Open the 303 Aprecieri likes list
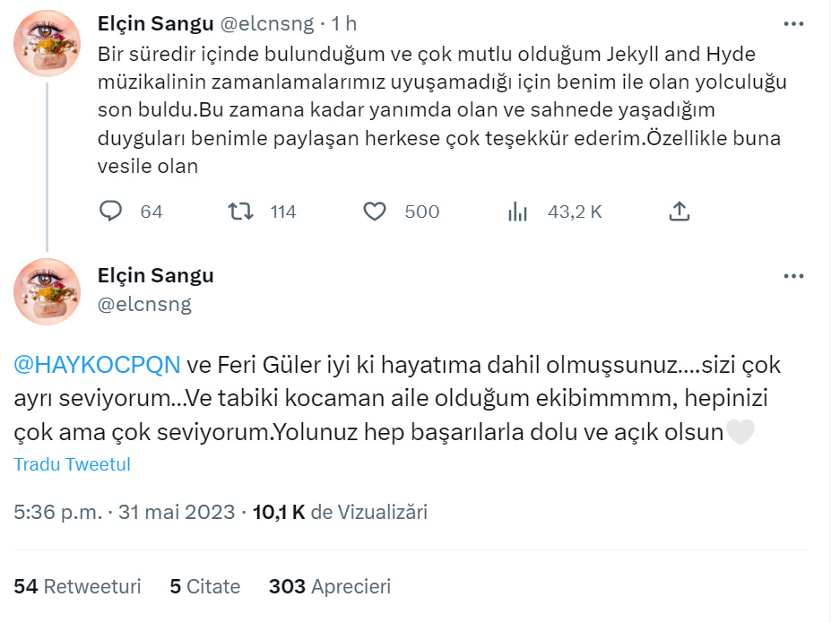Viewport: 840px width, 623px height. (329, 586)
